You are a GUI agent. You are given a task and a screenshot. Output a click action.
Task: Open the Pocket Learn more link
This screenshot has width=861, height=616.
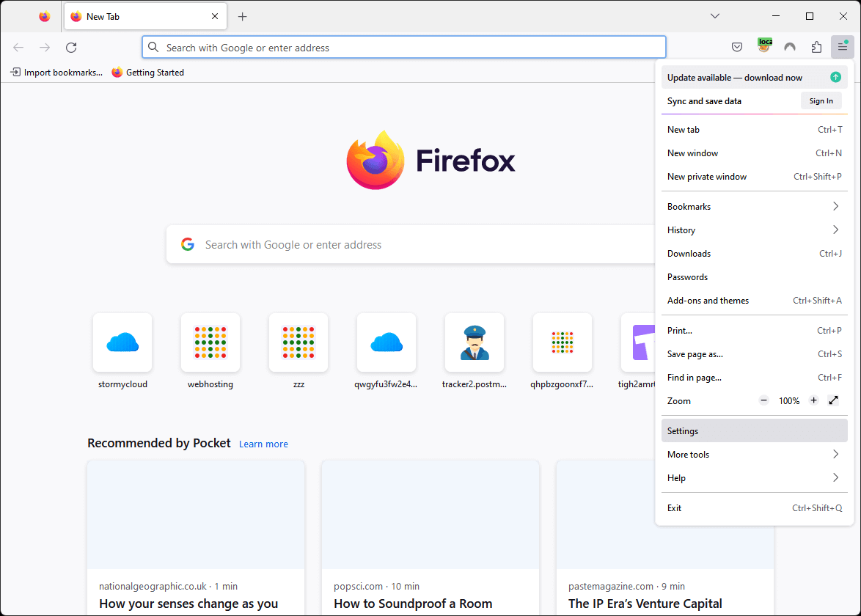click(263, 444)
